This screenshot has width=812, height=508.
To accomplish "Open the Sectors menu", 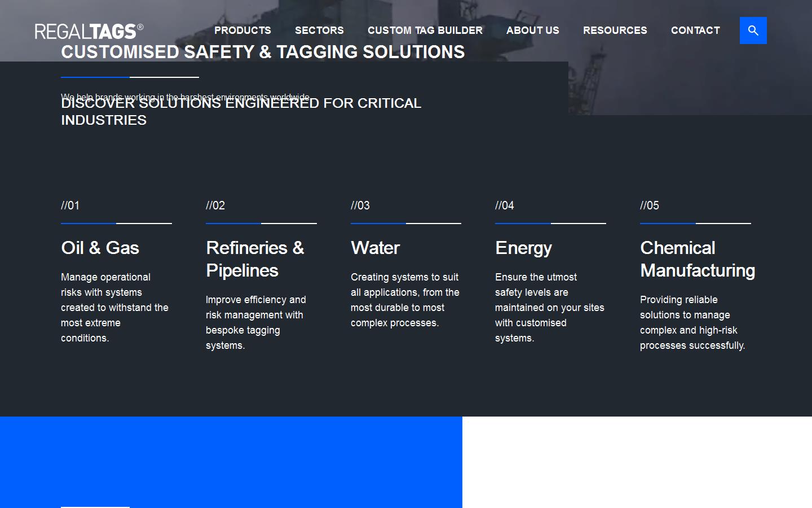I will 319,30.
